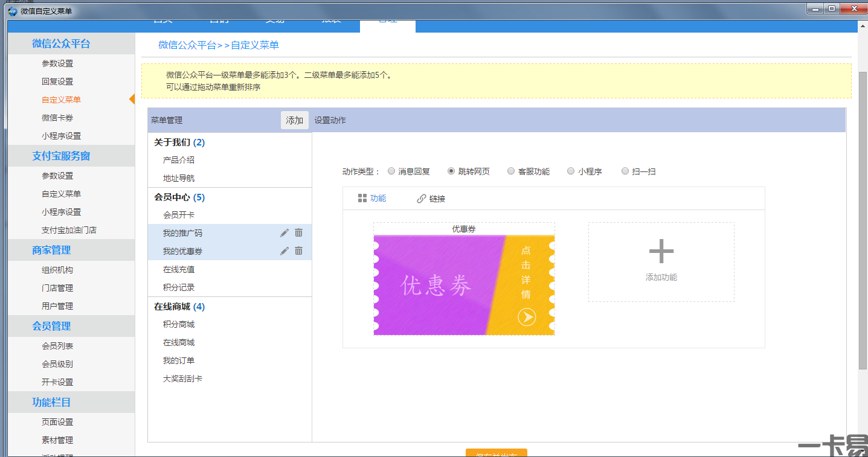Collapse the 商家管理 sidebar section header
868x457 pixels.
(71, 250)
